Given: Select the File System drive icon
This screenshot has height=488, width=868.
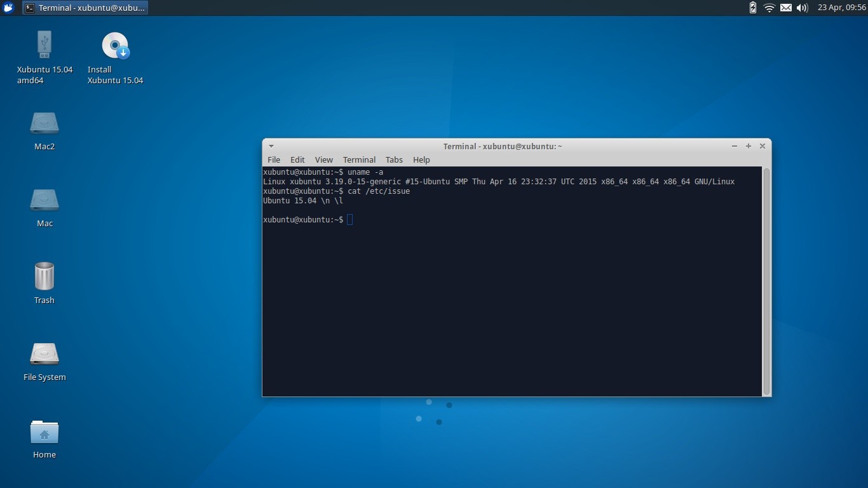Looking at the screenshot, I should pyautogui.click(x=44, y=354).
